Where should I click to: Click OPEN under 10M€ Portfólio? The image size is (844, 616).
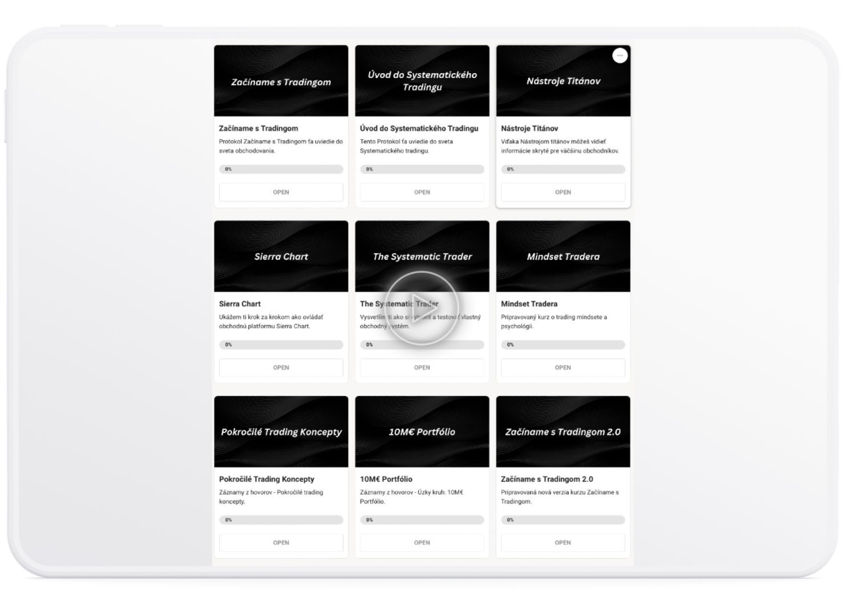coord(421,542)
